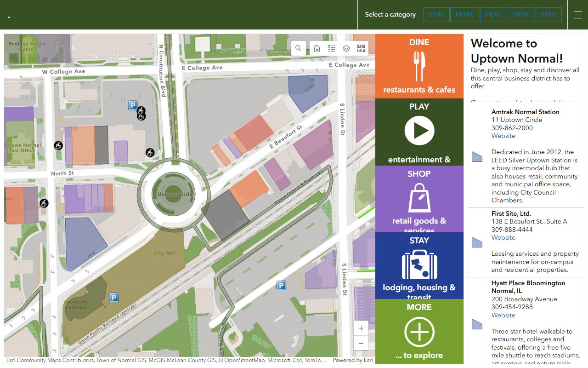Open the basemap gallery
Image resolution: width=588 pixels, height=368 pixels.
pyautogui.click(x=361, y=48)
